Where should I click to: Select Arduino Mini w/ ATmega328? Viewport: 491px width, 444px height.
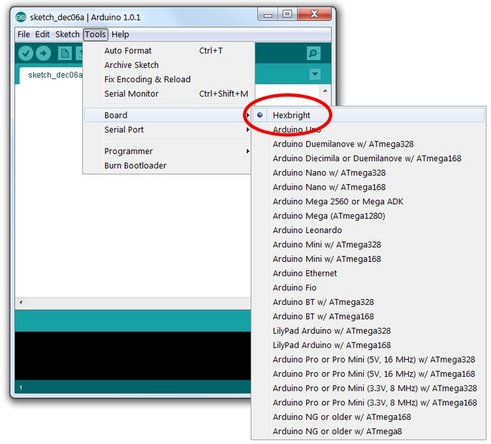coord(368,244)
